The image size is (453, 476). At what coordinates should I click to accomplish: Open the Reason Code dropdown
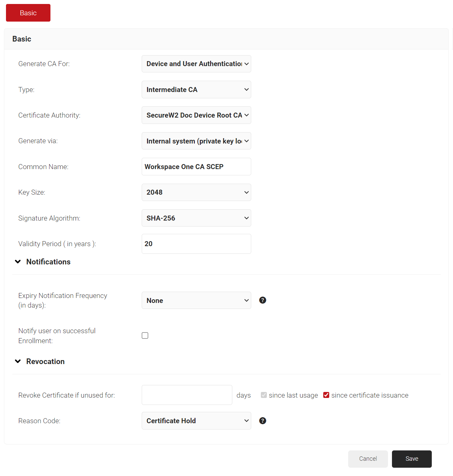pyautogui.click(x=196, y=421)
